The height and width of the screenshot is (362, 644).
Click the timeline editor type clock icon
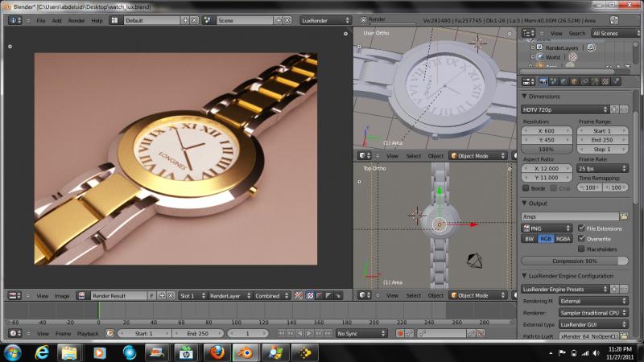tap(14, 334)
